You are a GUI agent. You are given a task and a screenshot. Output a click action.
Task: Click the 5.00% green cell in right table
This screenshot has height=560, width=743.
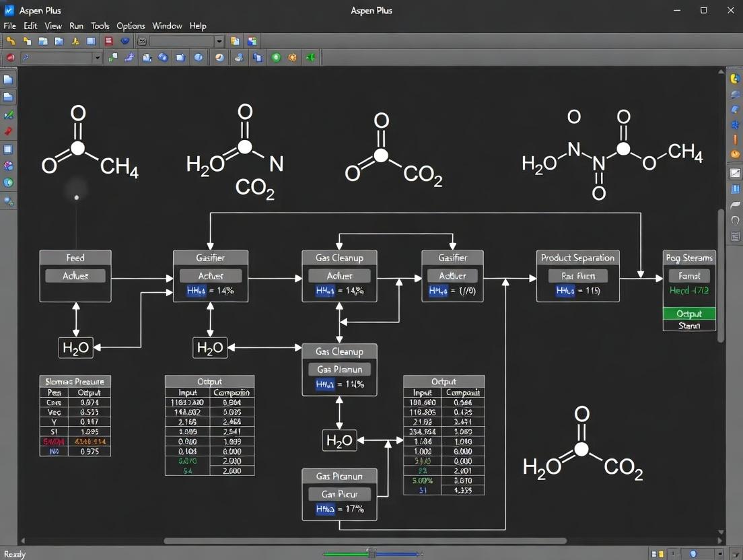pos(422,481)
